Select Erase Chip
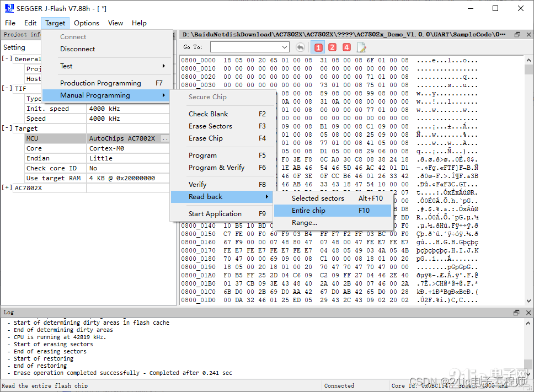Viewport: 534px width, 392px height. (223, 138)
